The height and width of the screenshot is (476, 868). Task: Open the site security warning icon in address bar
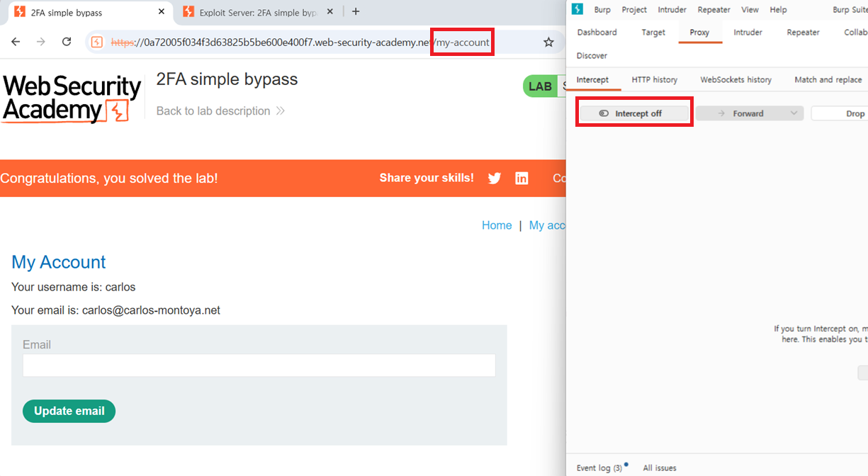tap(97, 42)
